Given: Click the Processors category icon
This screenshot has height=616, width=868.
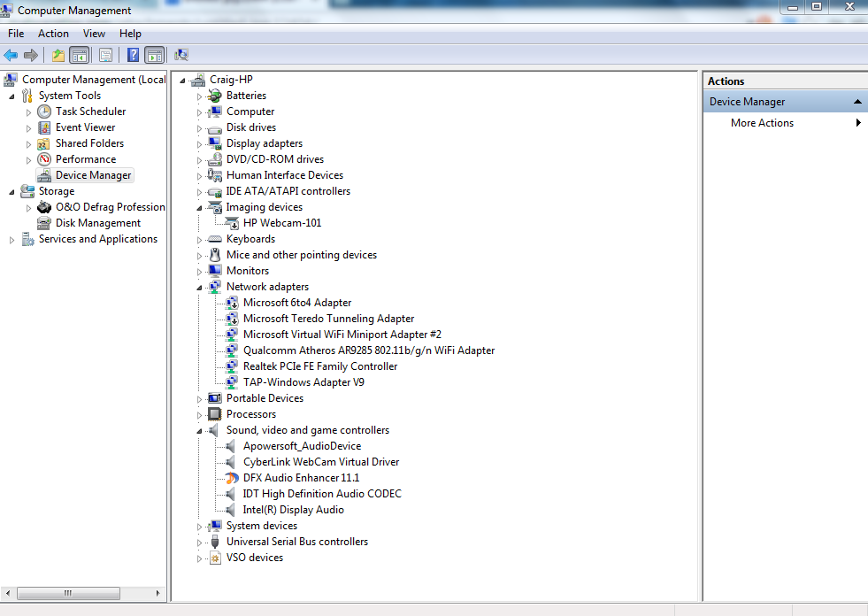Looking at the screenshot, I should coord(215,414).
